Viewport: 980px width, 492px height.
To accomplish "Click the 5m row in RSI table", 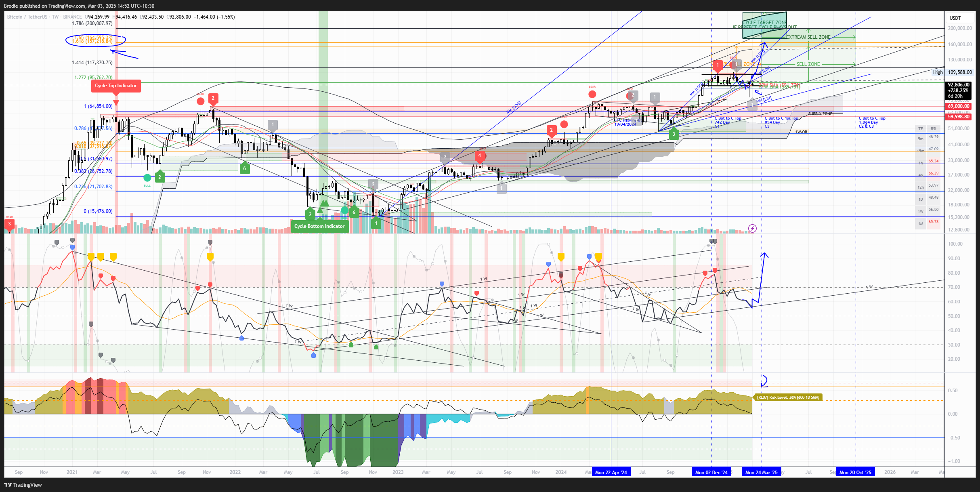I will [928, 139].
